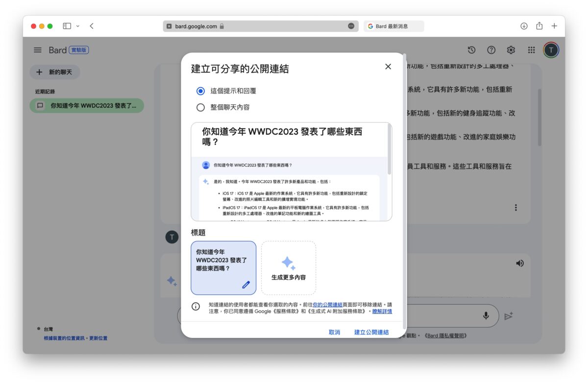Open Bard settings gear icon

(511, 50)
